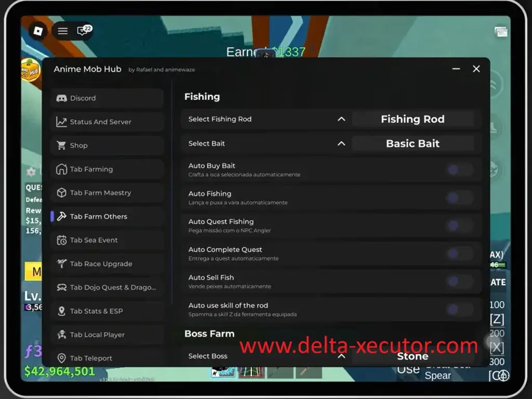Select Tab Sea Event
Image resolution: width=532 pixels, height=399 pixels.
pos(107,240)
